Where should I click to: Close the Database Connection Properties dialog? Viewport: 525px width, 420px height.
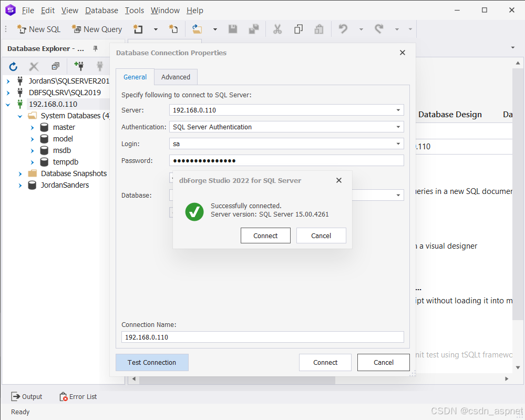click(403, 53)
